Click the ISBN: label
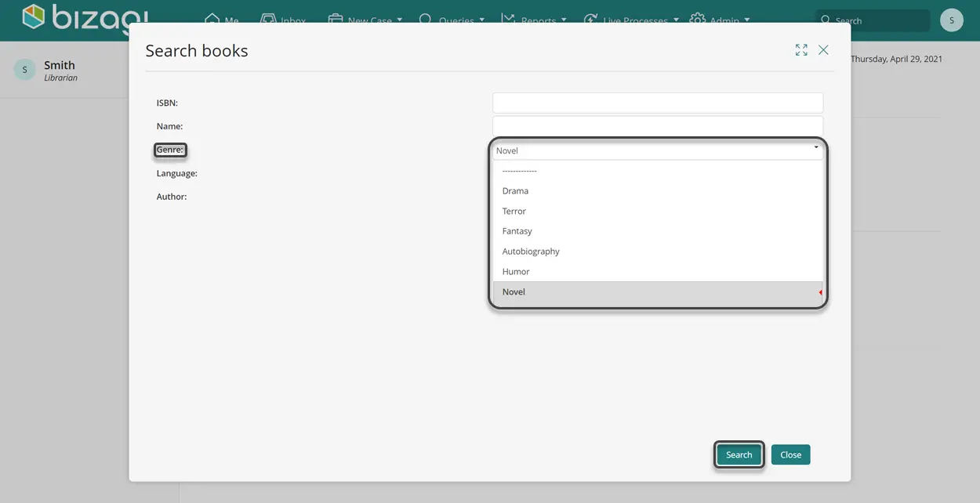 coord(167,103)
